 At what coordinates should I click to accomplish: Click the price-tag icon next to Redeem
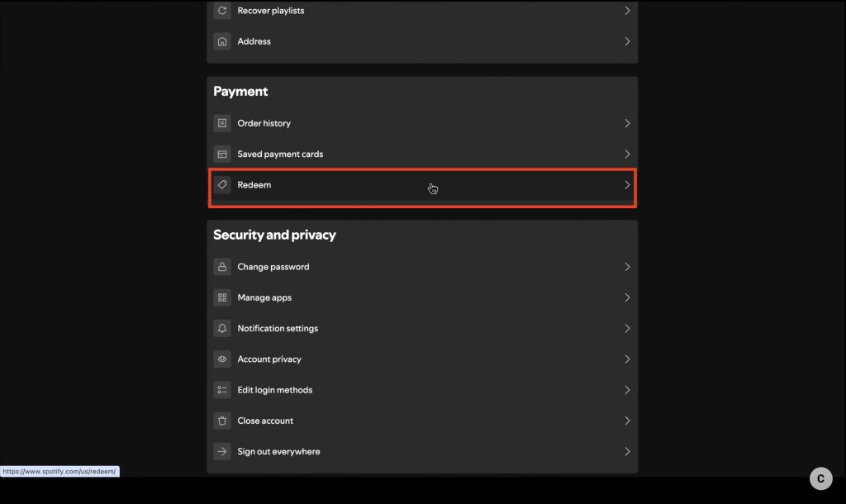[x=221, y=184]
